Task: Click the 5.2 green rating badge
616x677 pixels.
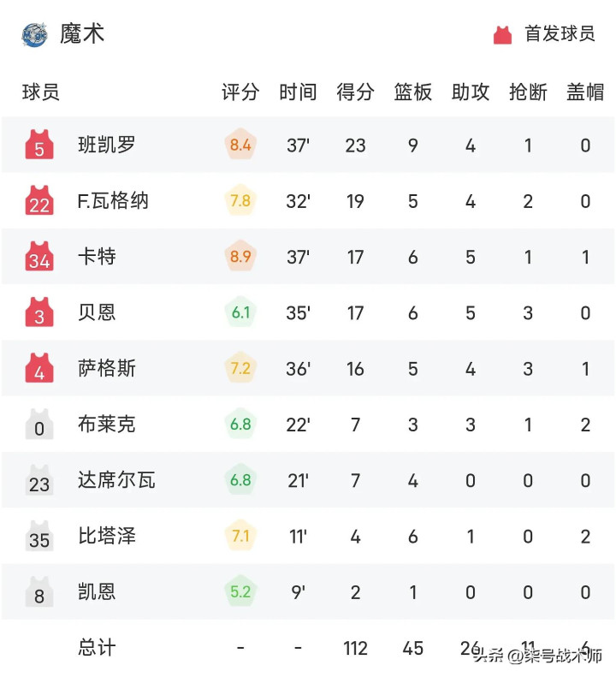Action: pos(240,592)
